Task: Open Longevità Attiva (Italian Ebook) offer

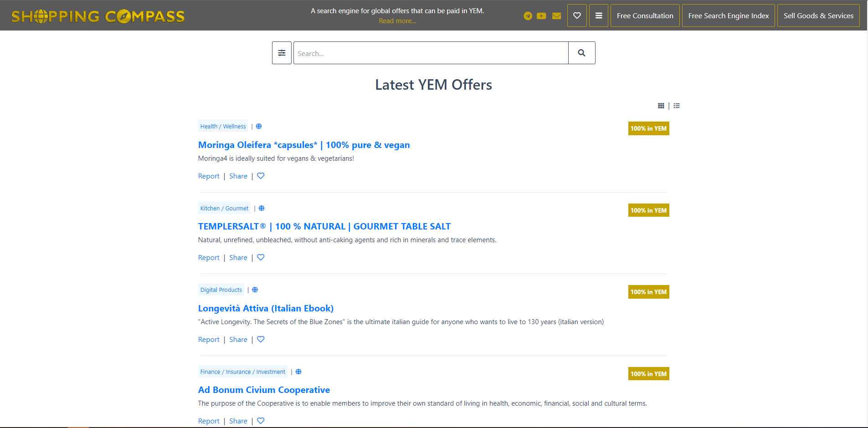Action: tap(266, 308)
